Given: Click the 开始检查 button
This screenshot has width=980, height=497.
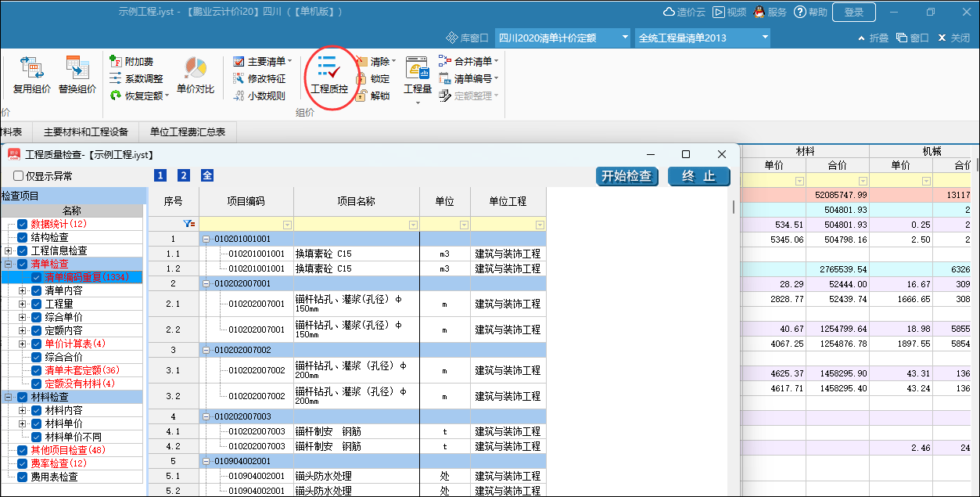Looking at the screenshot, I should pos(626,176).
